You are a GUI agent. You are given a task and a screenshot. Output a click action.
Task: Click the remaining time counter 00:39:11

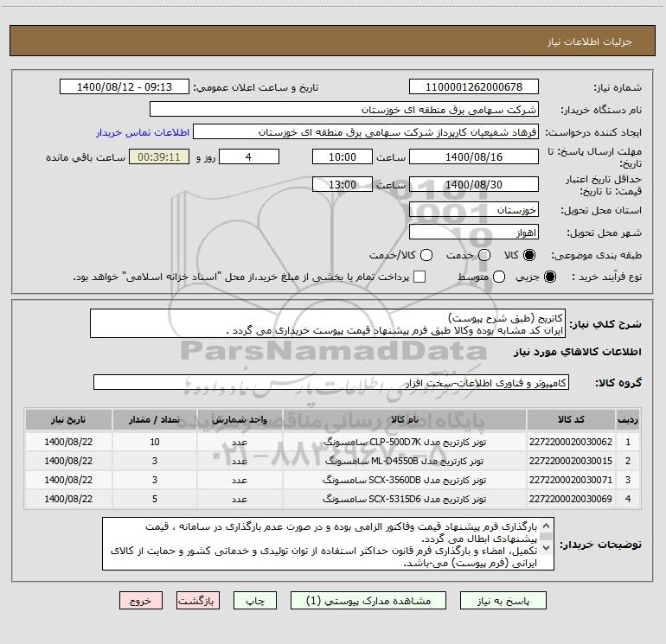[159, 156]
